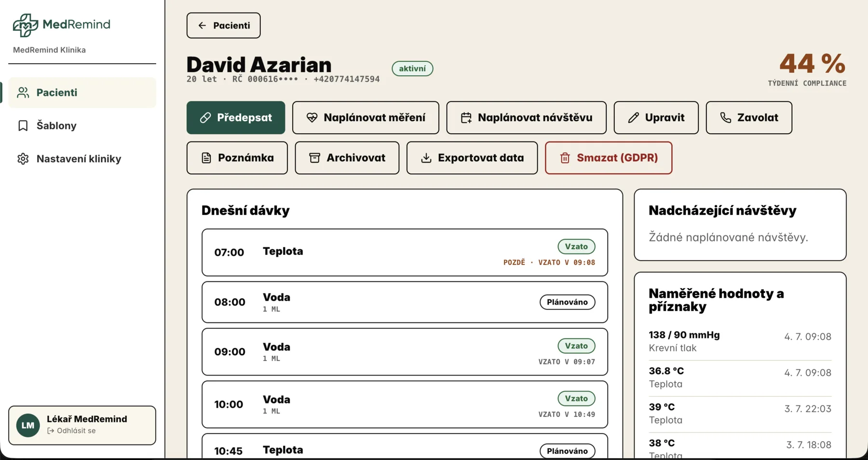This screenshot has width=868, height=460.
Task: Click the MedRemind logo icon
Action: pos(26,25)
